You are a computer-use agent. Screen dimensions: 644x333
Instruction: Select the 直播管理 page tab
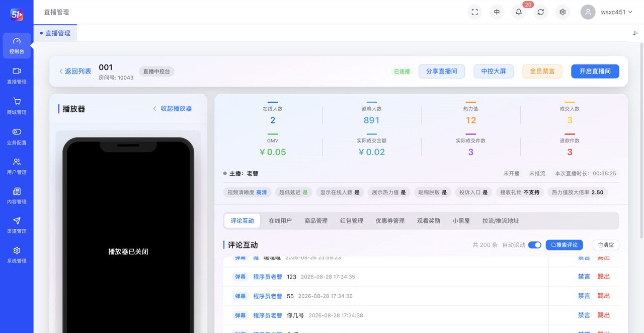click(55, 33)
